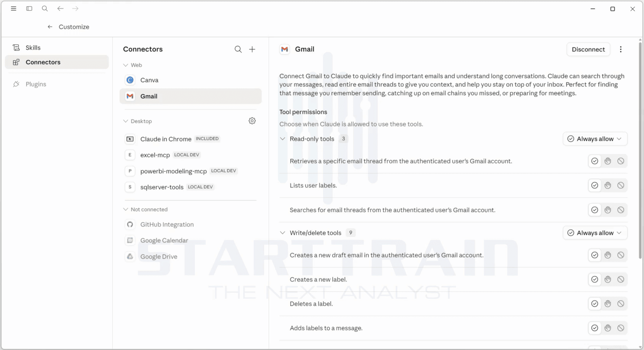Open Gmail more options menu
644x350 pixels.
click(x=621, y=49)
